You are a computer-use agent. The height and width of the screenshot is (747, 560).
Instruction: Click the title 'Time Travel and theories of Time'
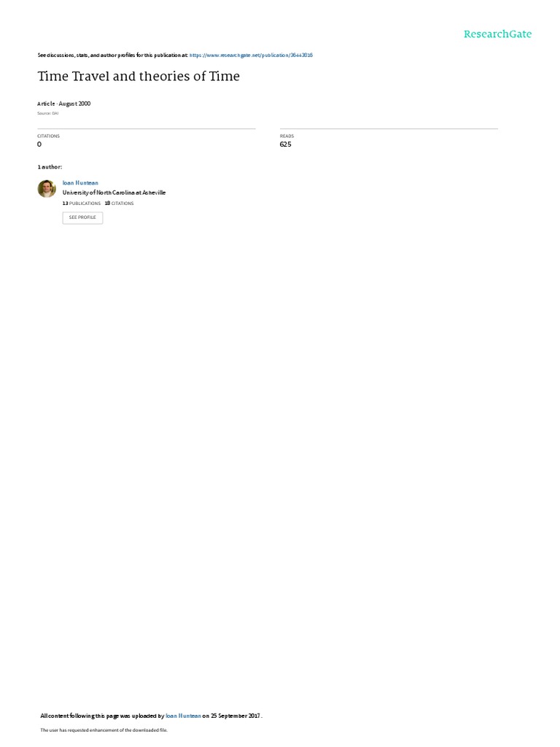139,76
